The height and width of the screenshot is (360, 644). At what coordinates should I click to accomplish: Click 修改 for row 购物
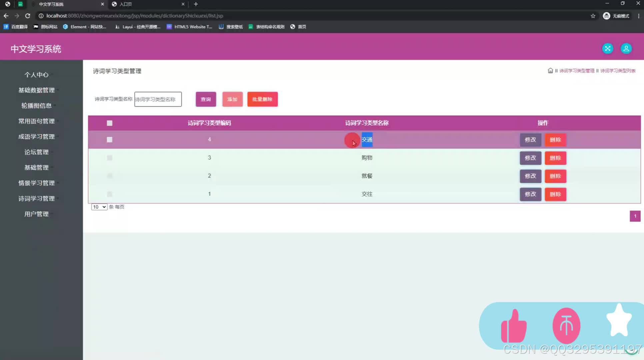click(530, 158)
